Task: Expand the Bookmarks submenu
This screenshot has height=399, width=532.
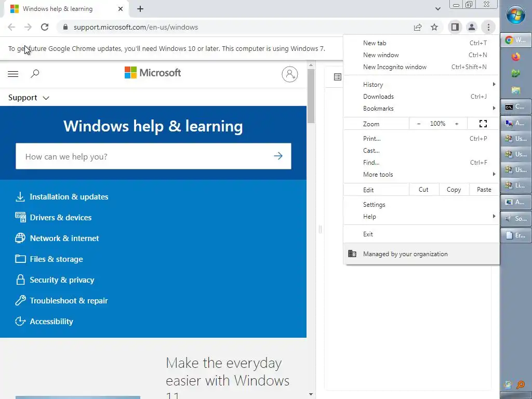Action: [421, 108]
